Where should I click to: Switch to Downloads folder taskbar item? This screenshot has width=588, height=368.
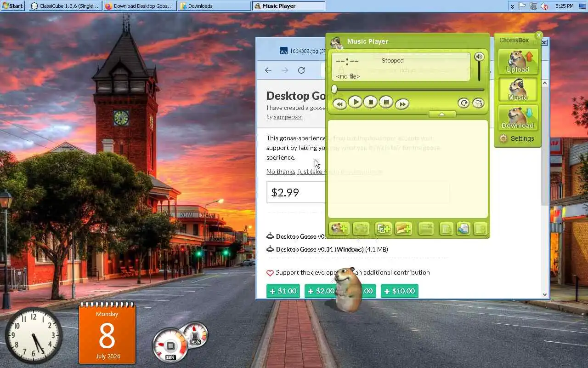214,6
